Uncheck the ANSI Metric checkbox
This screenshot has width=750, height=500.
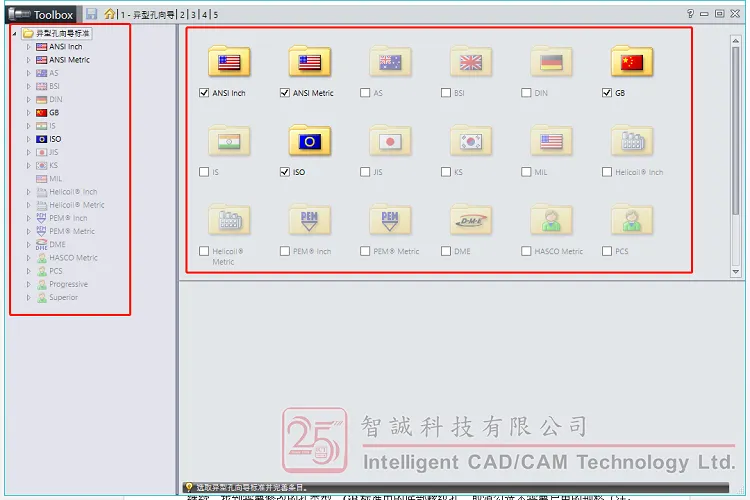pyautogui.click(x=285, y=93)
